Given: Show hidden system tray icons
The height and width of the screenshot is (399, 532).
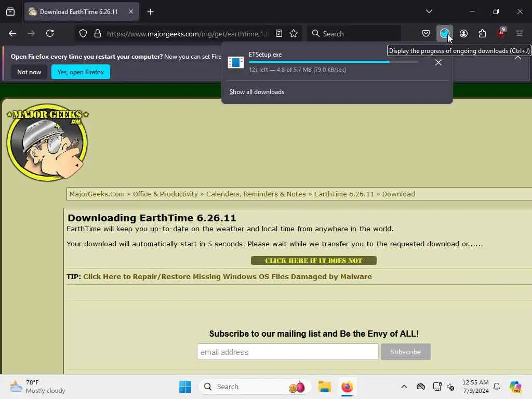Looking at the screenshot, I should (404, 387).
